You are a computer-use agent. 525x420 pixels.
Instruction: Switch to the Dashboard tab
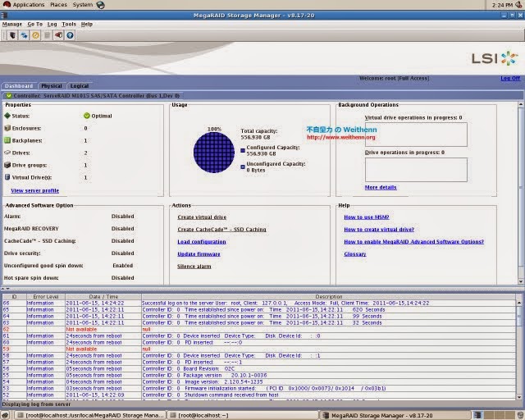19,86
